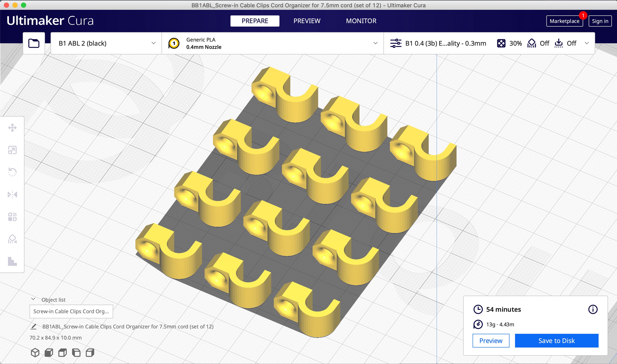The image size is (617, 364).
Task: Open the Marketplace
Action: coord(564,21)
